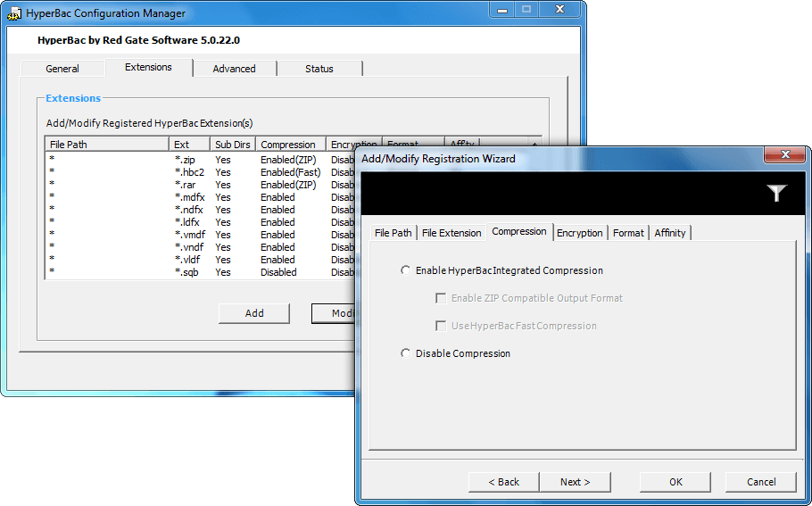Select the *.ldfx extension row

[x=201, y=221]
